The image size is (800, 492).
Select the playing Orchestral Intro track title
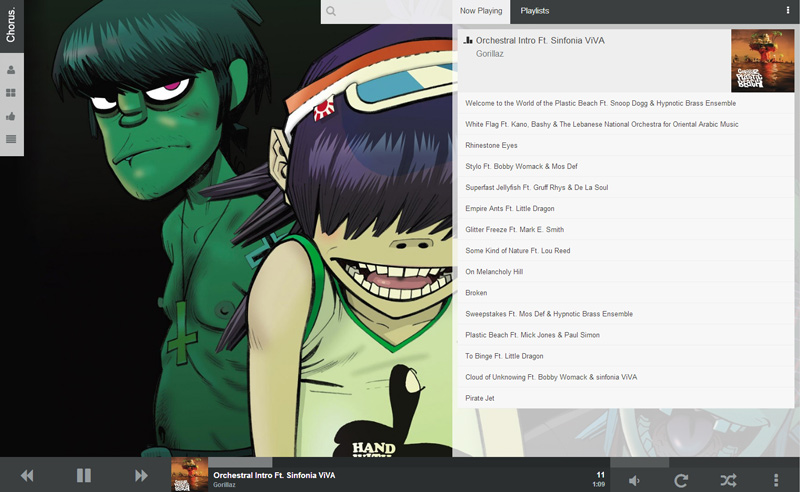click(x=540, y=40)
